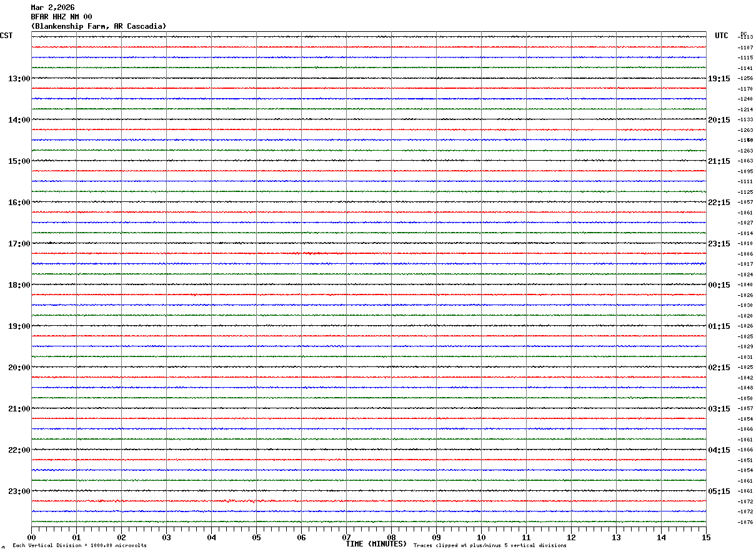Click the Mar 2,2026 date header
756x554 pixels.
(52, 8)
